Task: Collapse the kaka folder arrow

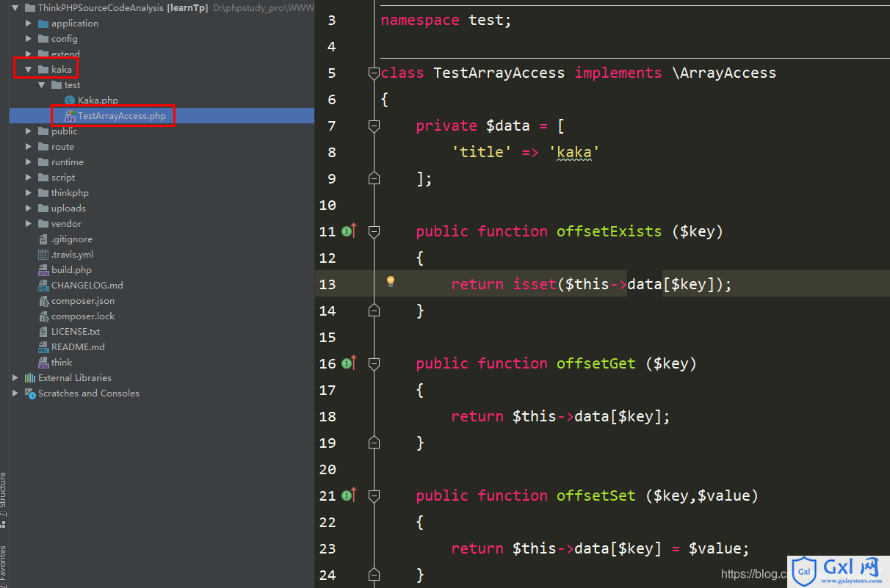Action: (x=29, y=70)
